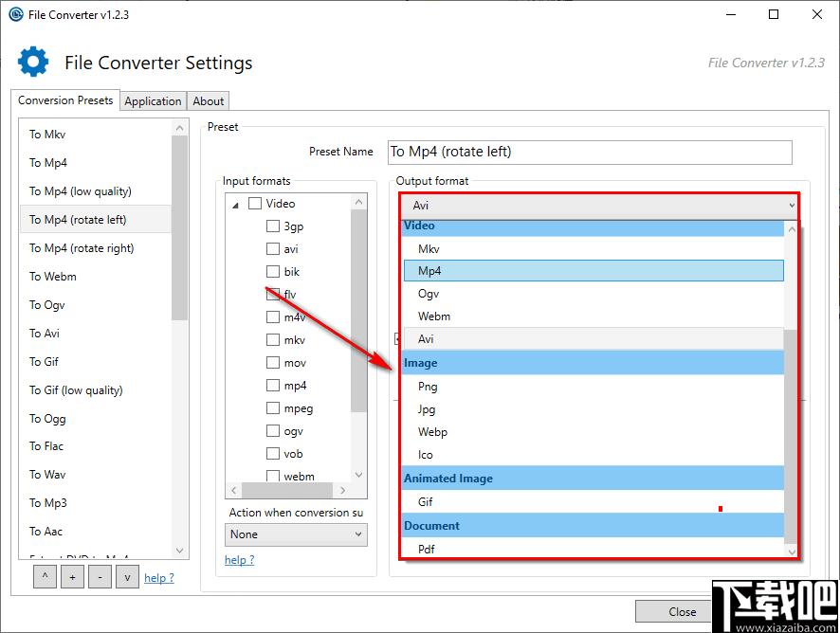Select the To Mp4 (rotate left) preset
Viewport: 840px width, 633px height.
[96, 220]
